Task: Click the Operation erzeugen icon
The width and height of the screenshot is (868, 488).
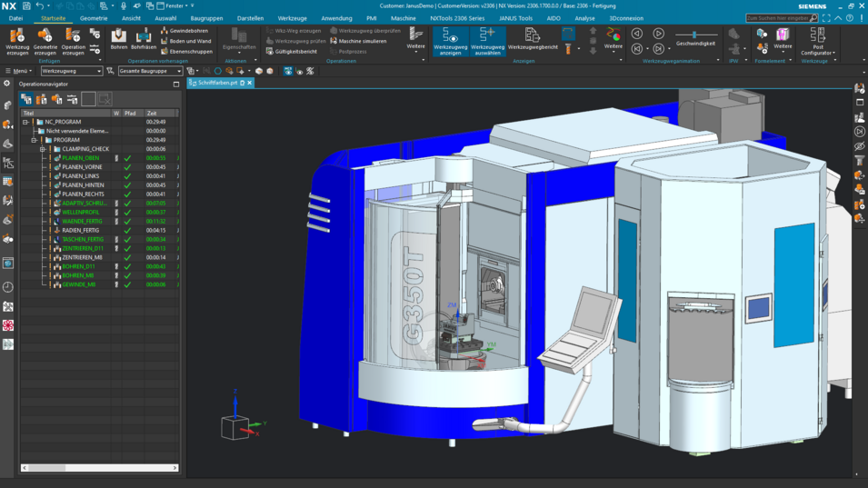Action: (73, 42)
